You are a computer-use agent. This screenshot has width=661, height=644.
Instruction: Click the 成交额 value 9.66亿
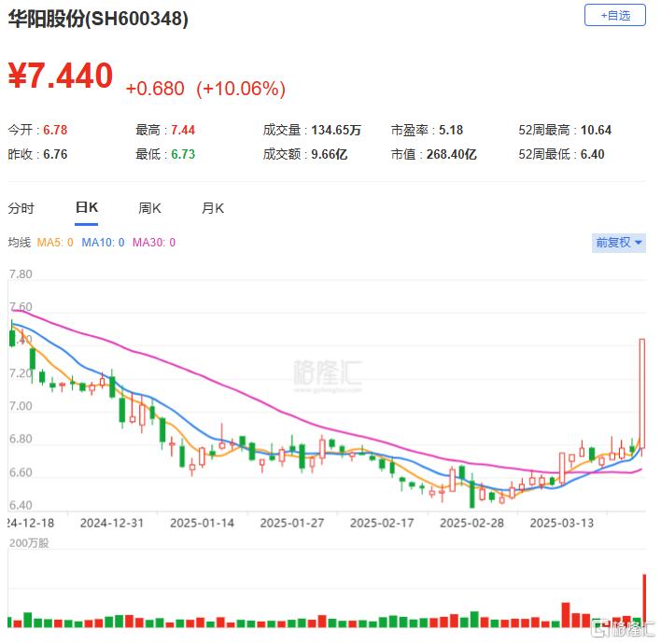click(x=330, y=154)
